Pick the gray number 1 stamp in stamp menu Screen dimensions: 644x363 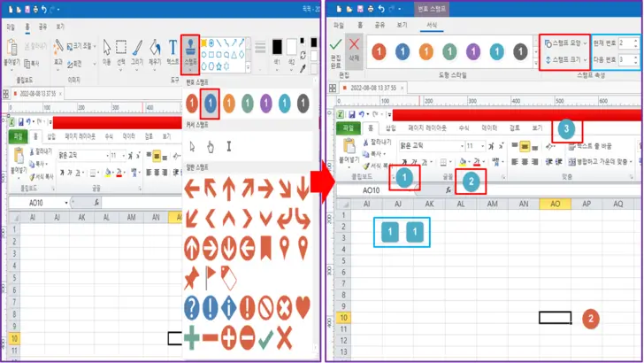[303, 104]
